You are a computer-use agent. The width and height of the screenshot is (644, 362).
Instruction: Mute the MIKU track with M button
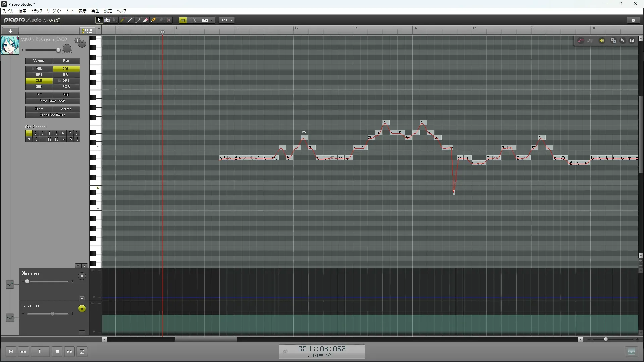(x=82, y=44)
